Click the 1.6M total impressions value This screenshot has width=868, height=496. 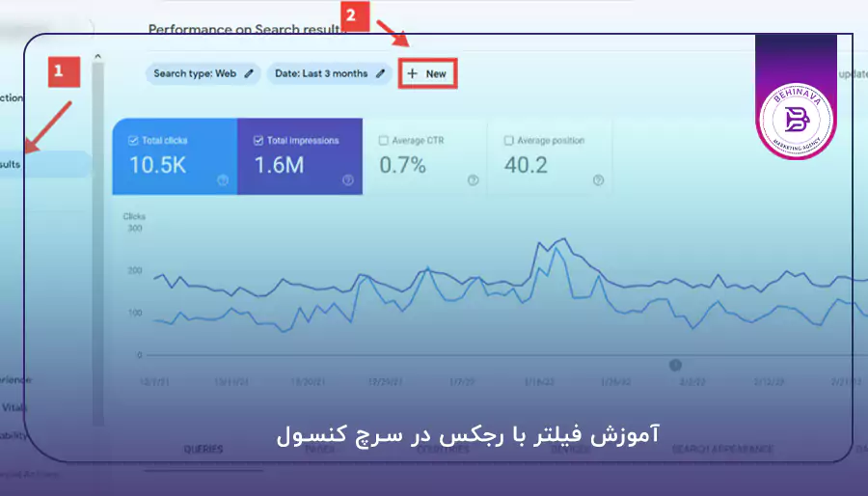(279, 165)
